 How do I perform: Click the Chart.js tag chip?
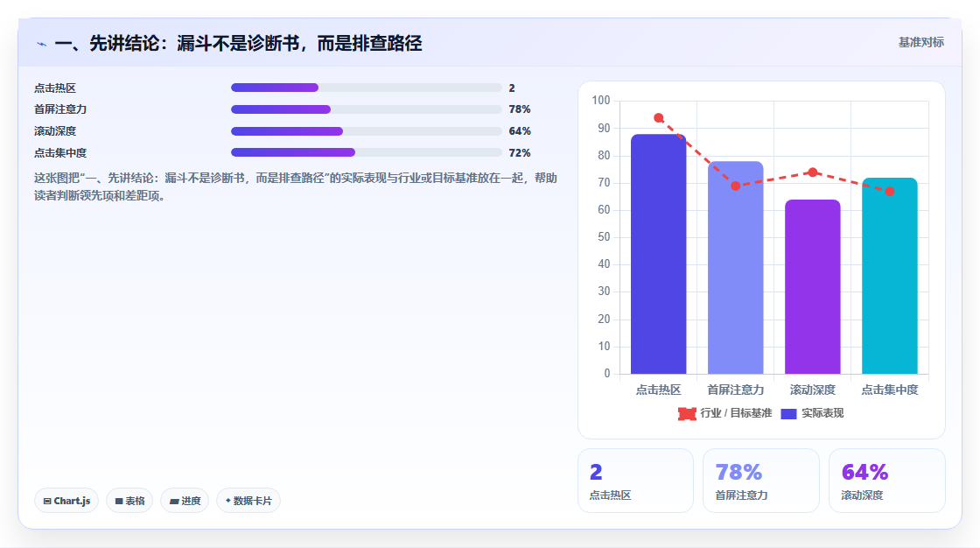coord(66,501)
